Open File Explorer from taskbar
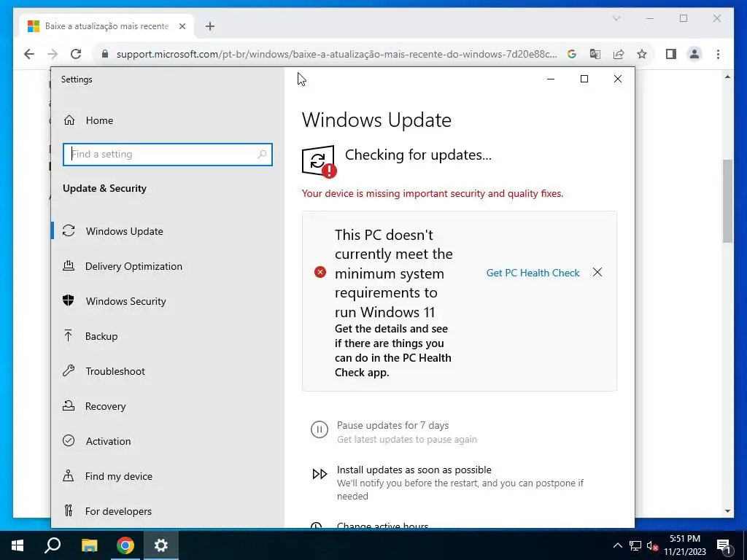The height and width of the screenshot is (560, 747). point(89,545)
